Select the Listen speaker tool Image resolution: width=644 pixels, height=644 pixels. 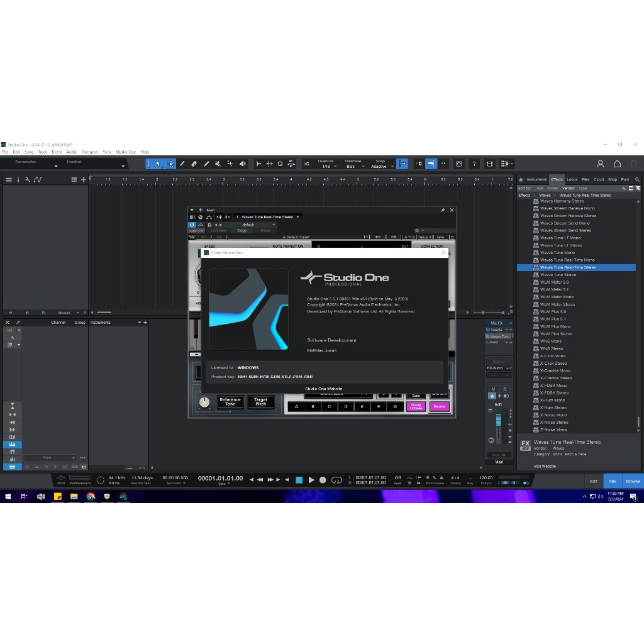[x=242, y=164]
